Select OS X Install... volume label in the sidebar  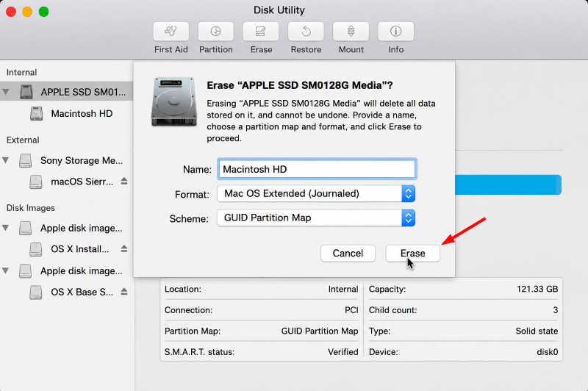click(x=80, y=249)
